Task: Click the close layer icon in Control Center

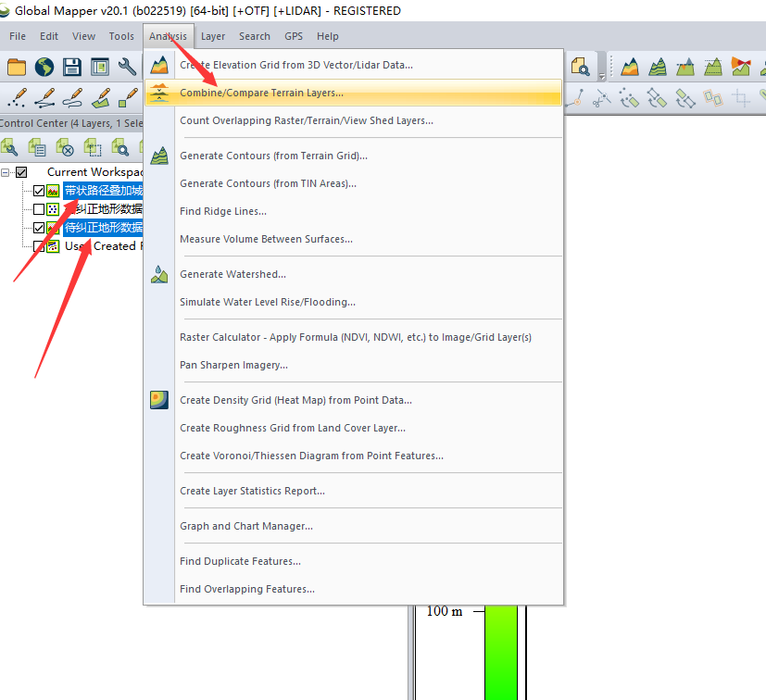Action: 65,147
